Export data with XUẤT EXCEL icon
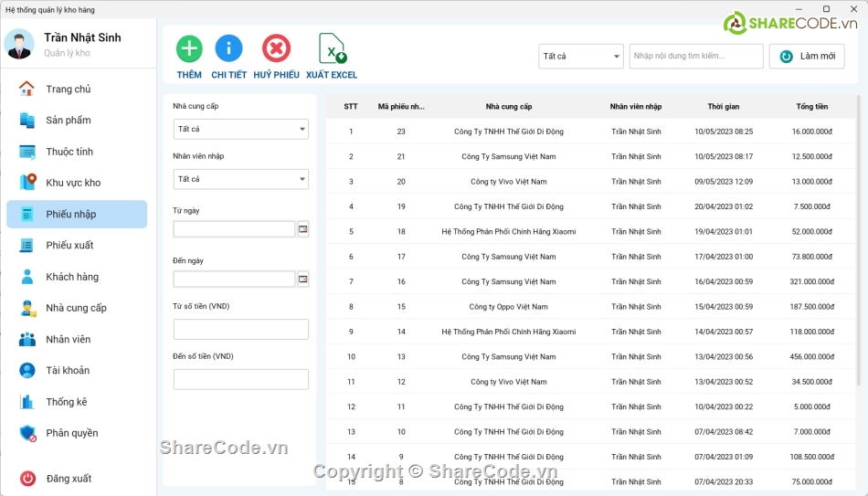 tap(332, 48)
